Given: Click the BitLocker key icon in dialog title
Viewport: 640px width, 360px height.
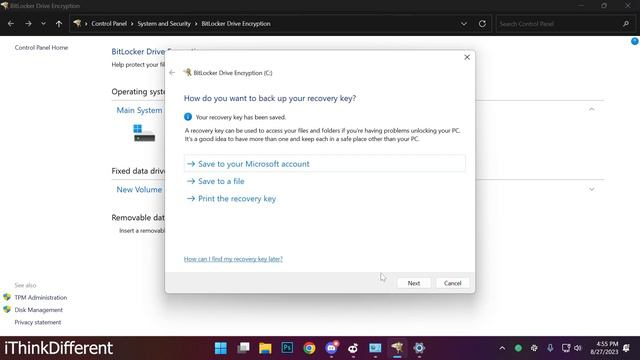Looking at the screenshot, I should click(187, 73).
